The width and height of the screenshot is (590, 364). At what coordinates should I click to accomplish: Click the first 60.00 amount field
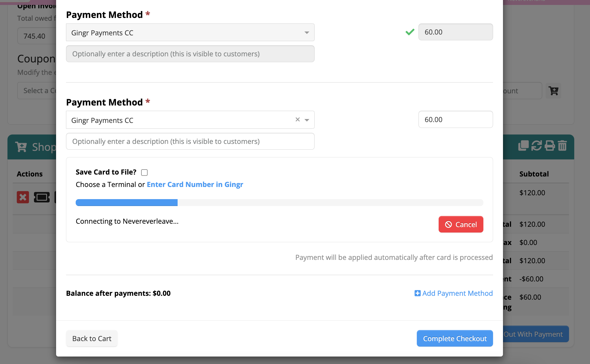(x=455, y=32)
